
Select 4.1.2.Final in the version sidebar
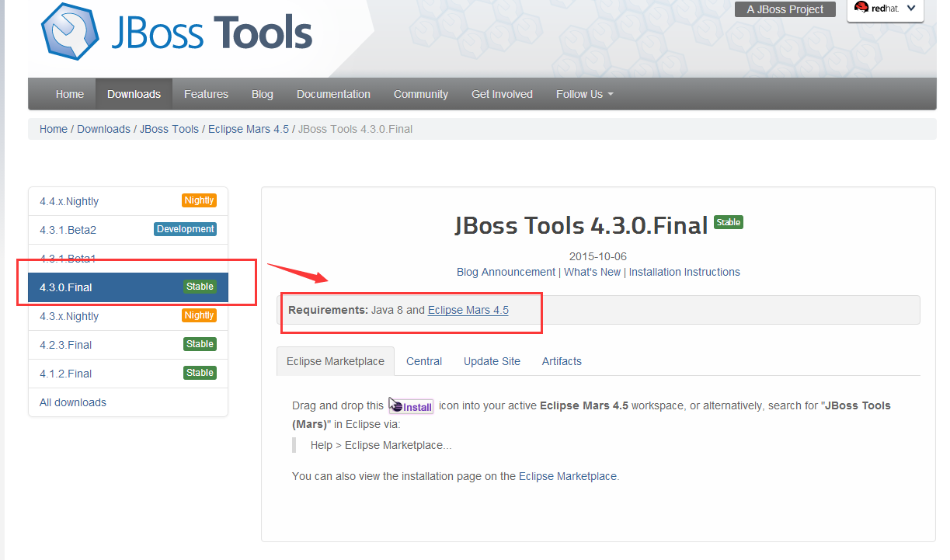66,374
